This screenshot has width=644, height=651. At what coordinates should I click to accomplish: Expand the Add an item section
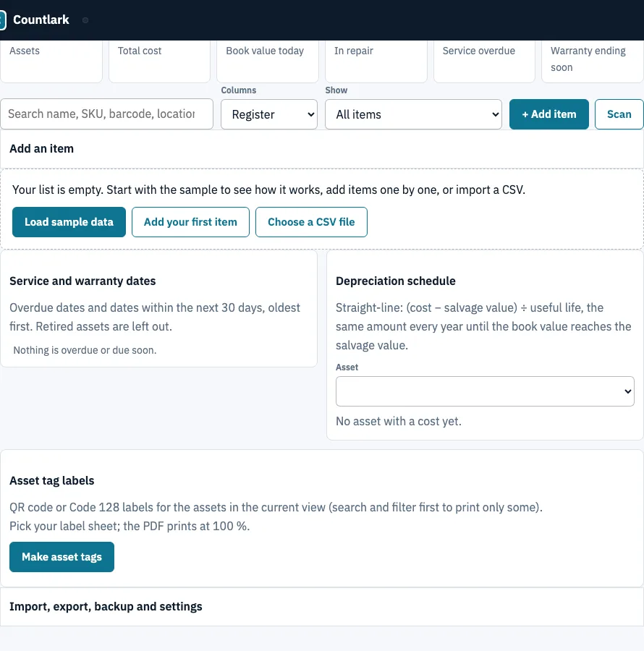pos(322,148)
